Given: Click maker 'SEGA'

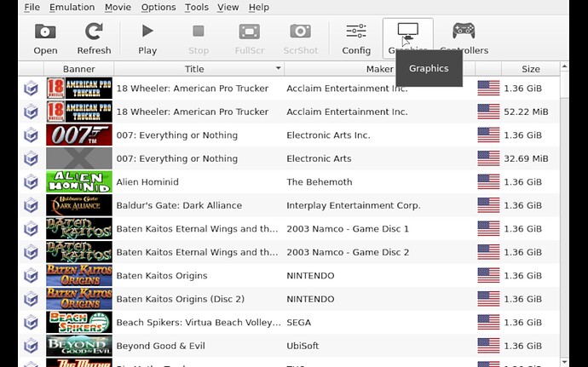Looking at the screenshot, I should 299,323.
